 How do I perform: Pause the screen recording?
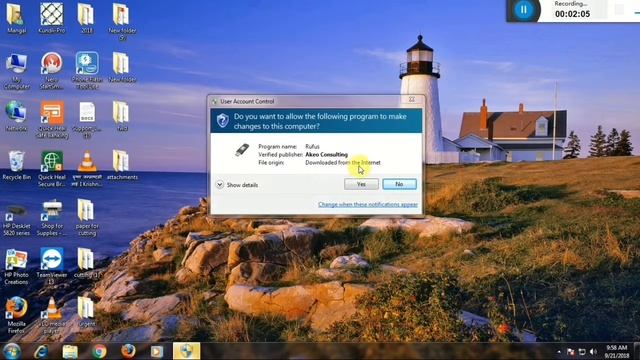(524, 9)
